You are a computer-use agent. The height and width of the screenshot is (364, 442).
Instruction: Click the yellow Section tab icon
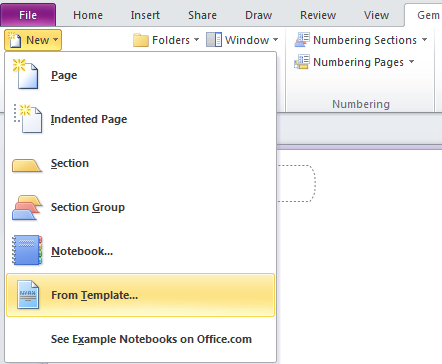tap(27, 165)
